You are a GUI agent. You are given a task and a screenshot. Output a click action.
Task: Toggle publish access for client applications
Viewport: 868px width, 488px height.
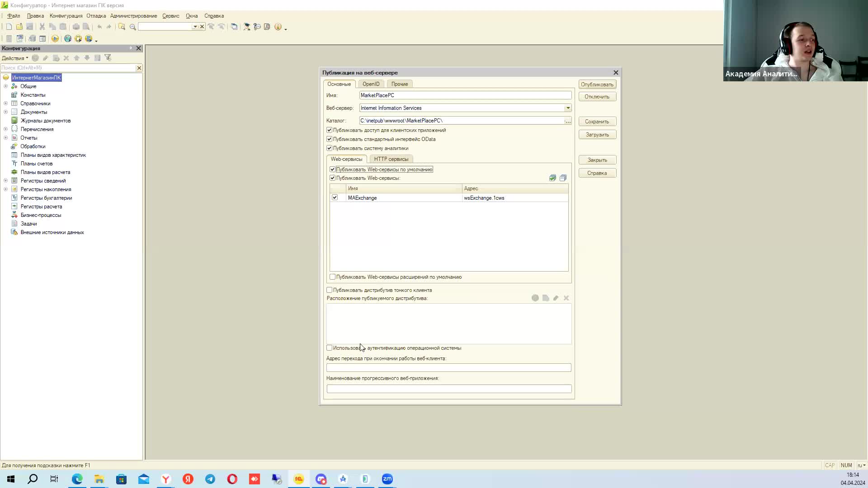point(329,130)
